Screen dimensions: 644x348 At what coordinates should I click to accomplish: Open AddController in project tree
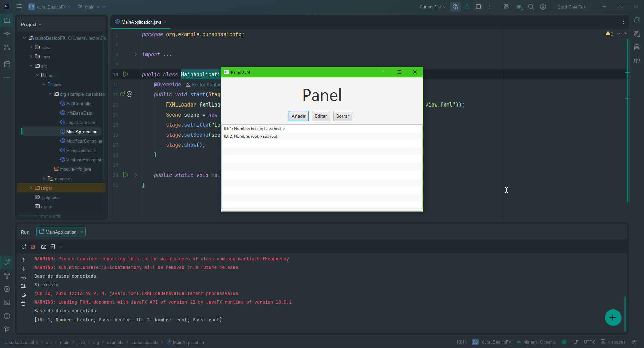point(79,103)
